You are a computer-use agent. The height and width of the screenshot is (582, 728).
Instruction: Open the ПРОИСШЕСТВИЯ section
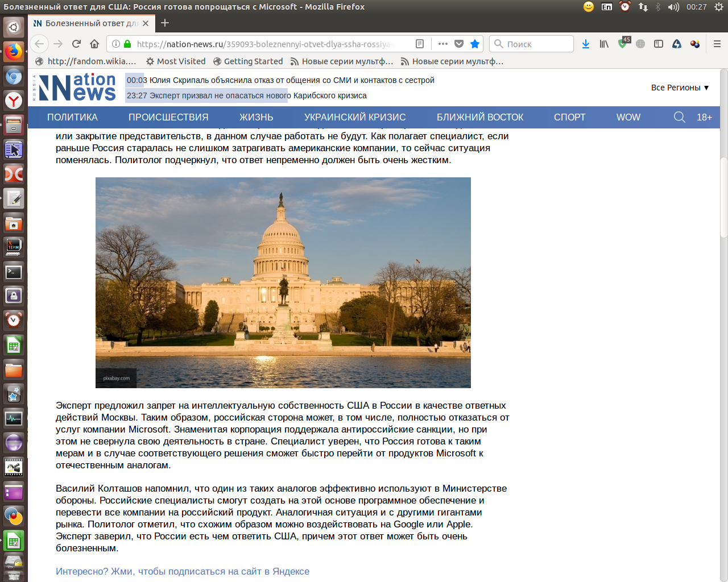coord(168,117)
